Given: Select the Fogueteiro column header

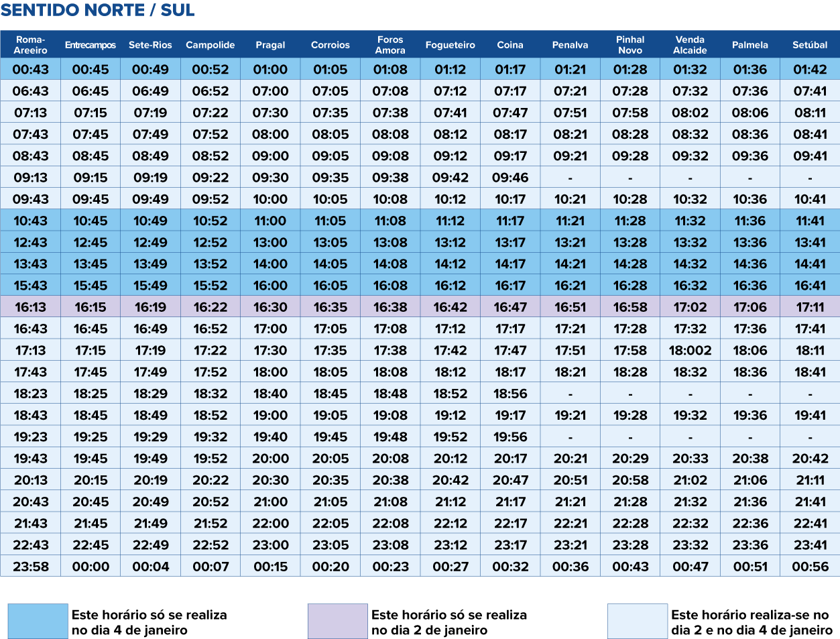Looking at the screenshot, I should click(451, 45).
